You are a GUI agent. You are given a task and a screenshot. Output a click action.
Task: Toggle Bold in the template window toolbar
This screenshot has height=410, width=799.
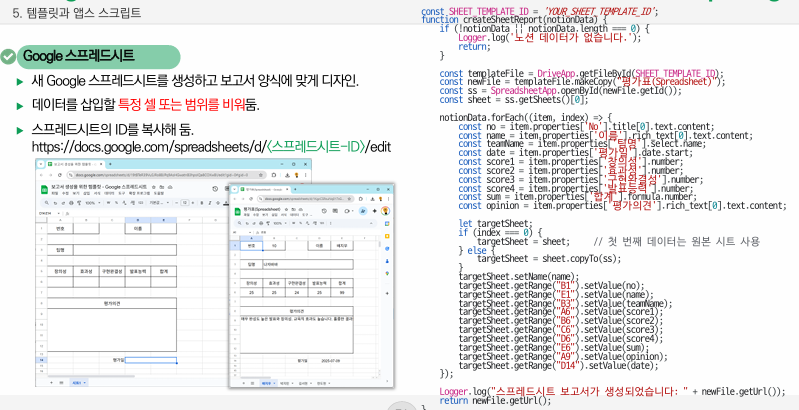[202, 203]
